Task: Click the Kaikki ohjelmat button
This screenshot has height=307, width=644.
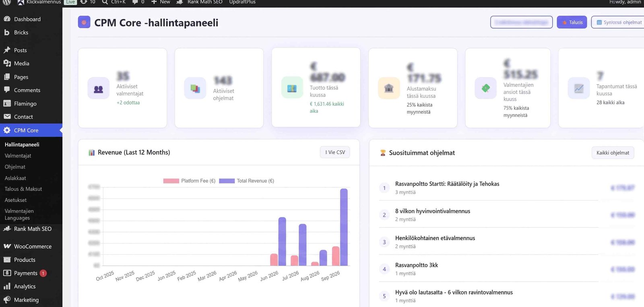Action: pyautogui.click(x=613, y=153)
